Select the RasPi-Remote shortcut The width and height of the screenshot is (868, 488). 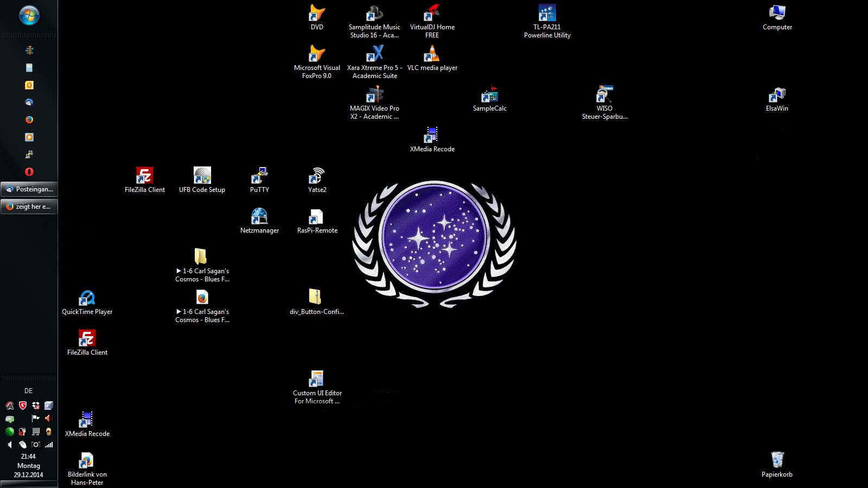tap(317, 221)
